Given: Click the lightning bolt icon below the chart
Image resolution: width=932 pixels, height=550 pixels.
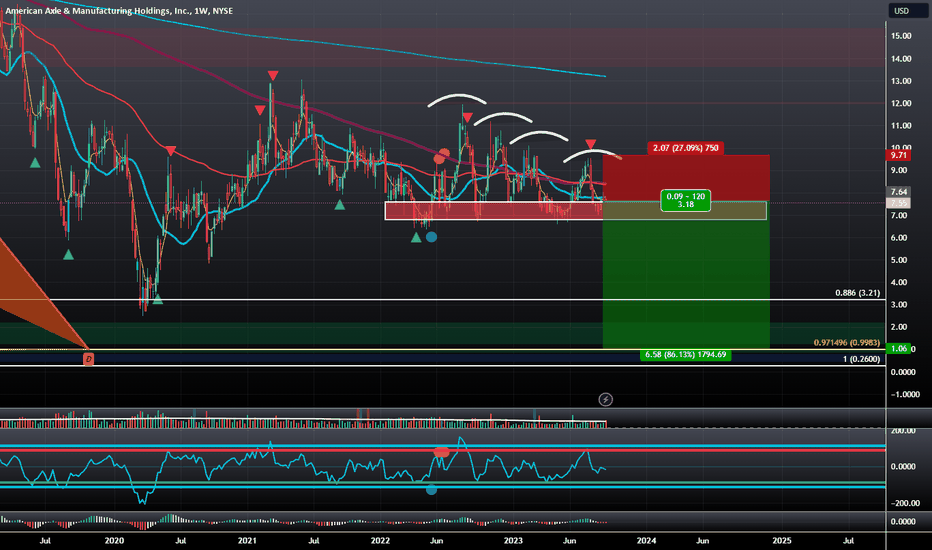Looking at the screenshot, I should pyautogui.click(x=605, y=400).
